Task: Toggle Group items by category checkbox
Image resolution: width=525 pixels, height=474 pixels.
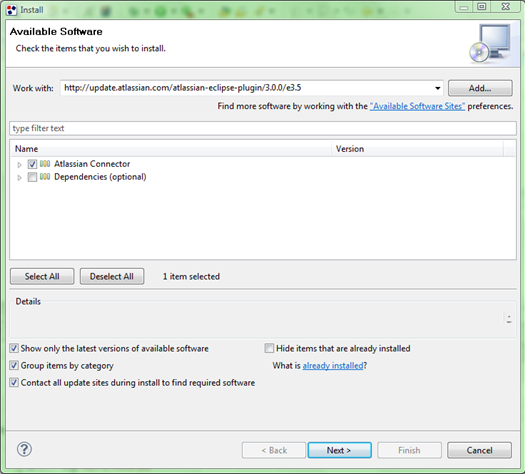Action: point(14,365)
